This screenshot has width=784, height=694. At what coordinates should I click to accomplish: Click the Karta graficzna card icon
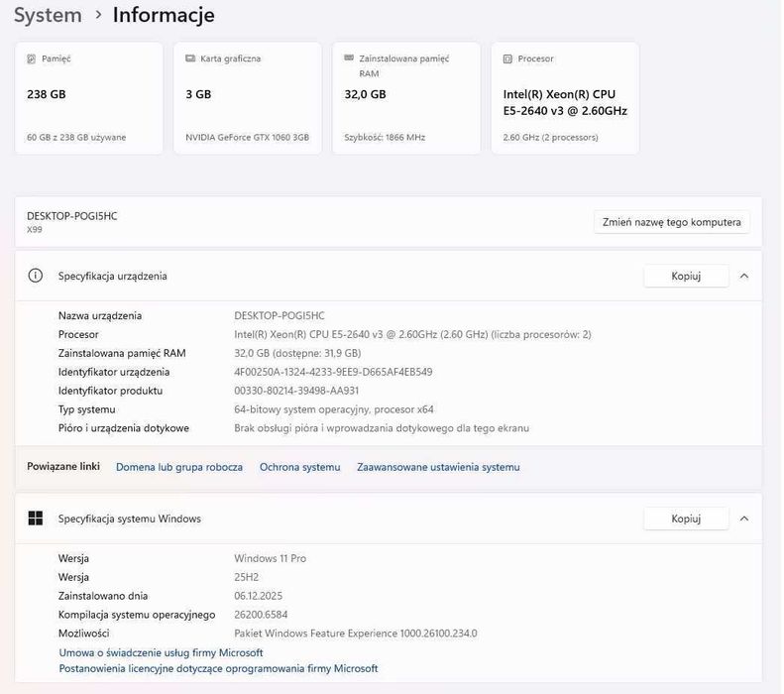coord(190,59)
